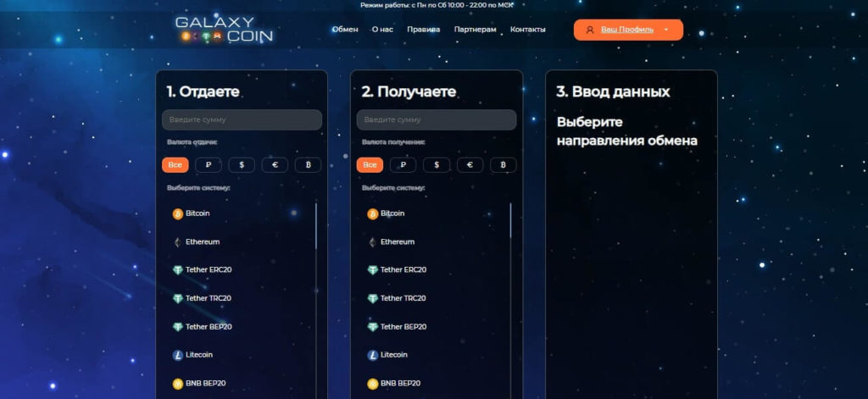Click the Litecoin icon in Отдаете list

point(178,355)
